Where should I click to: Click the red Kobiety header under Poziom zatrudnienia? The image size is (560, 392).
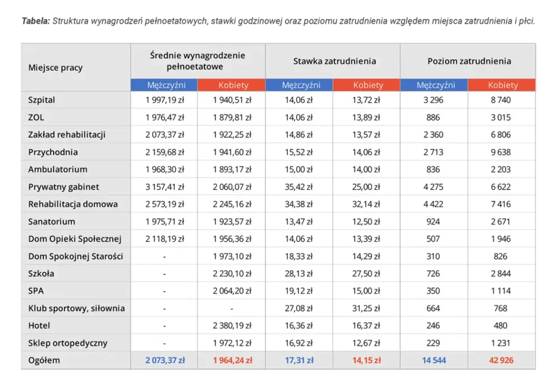click(x=502, y=85)
